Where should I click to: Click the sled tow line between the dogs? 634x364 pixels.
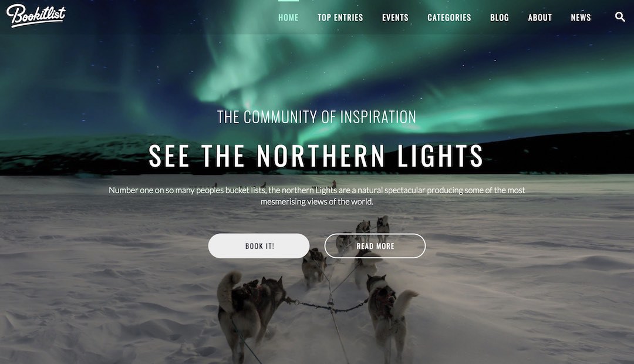coord(329,305)
